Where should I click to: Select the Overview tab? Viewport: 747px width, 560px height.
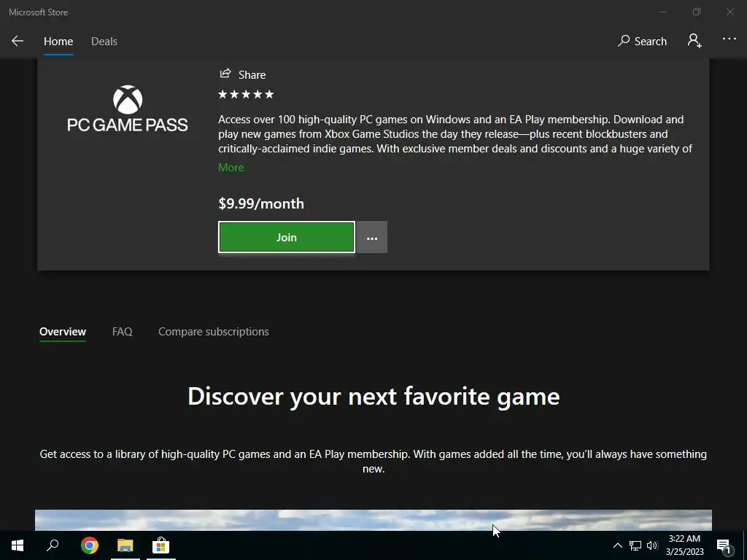63,332
